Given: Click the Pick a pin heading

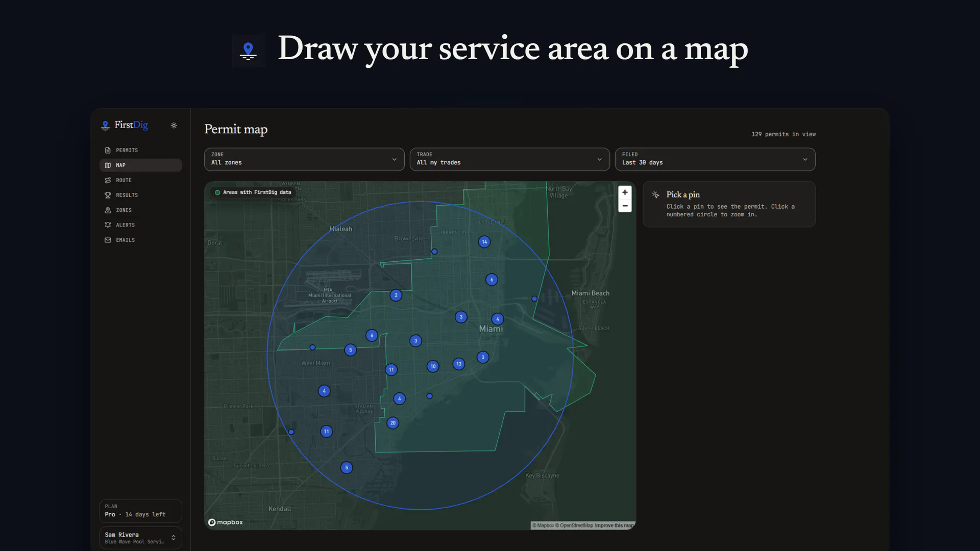Looking at the screenshot, I should (683, 195).
